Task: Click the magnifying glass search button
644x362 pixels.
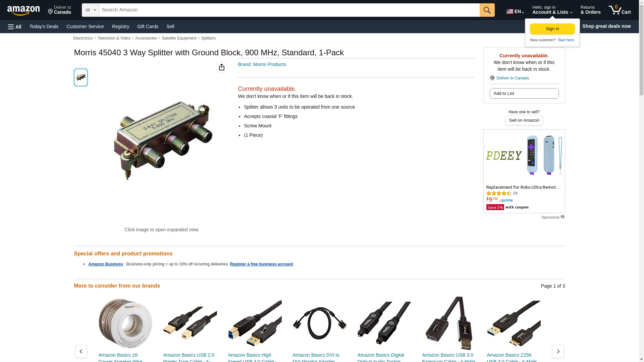Action: point(487,10)
